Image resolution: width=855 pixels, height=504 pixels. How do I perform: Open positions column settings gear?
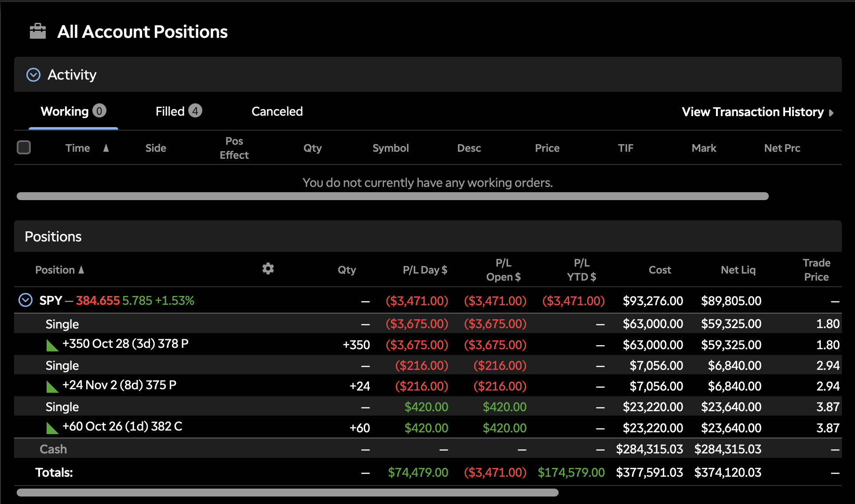[268, 269]
